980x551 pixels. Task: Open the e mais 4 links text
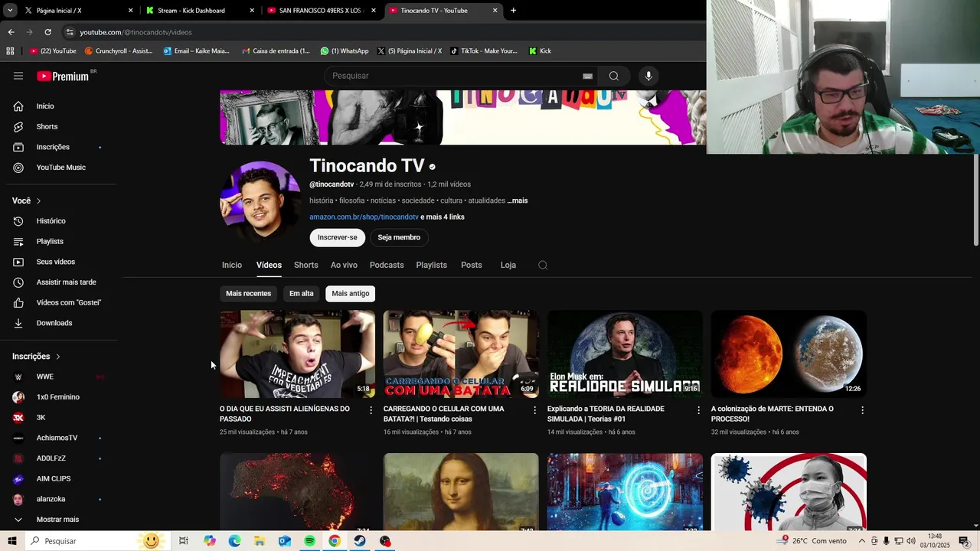click(x=443, y=217)
